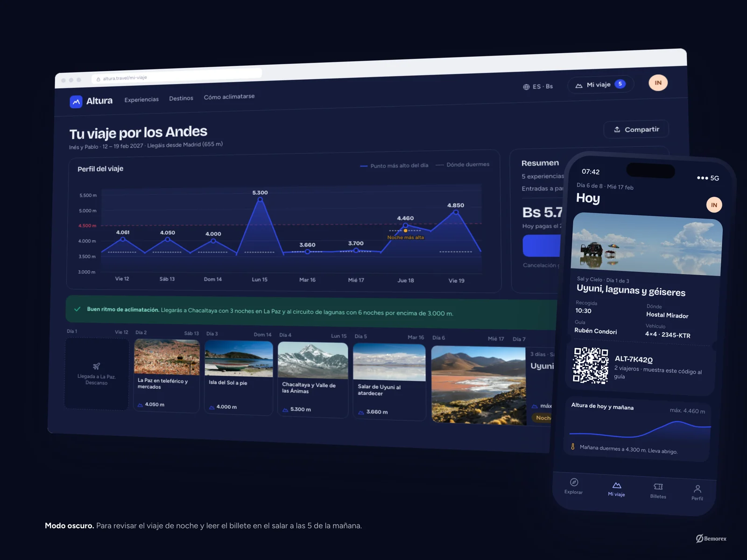Tap vehicle plate 4×4 · 2345-KTR
Viewport: 747px width, 560px height.
tap(668, 335)
